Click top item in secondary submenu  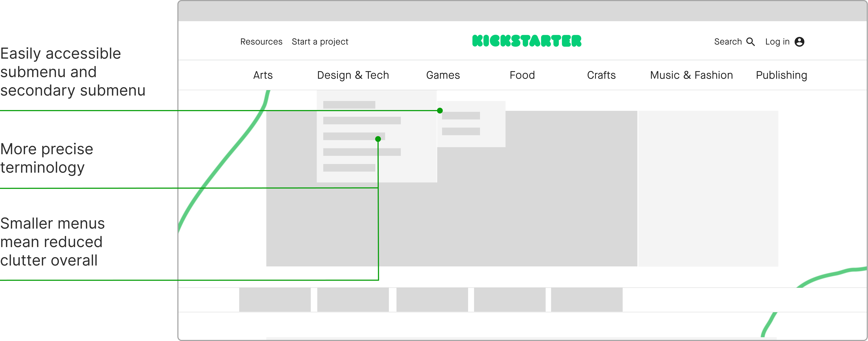[461, 116]
